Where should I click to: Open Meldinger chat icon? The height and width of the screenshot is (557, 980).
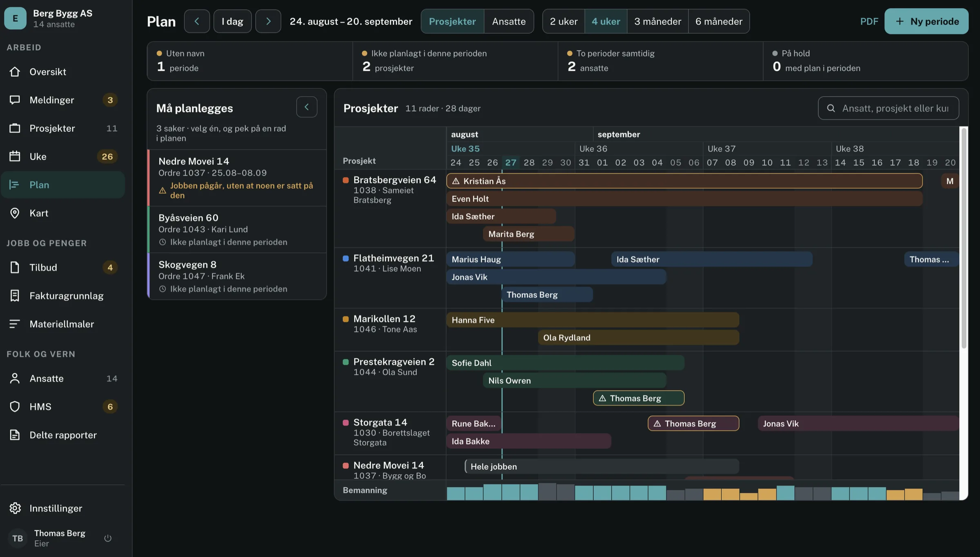coord(15,100)
